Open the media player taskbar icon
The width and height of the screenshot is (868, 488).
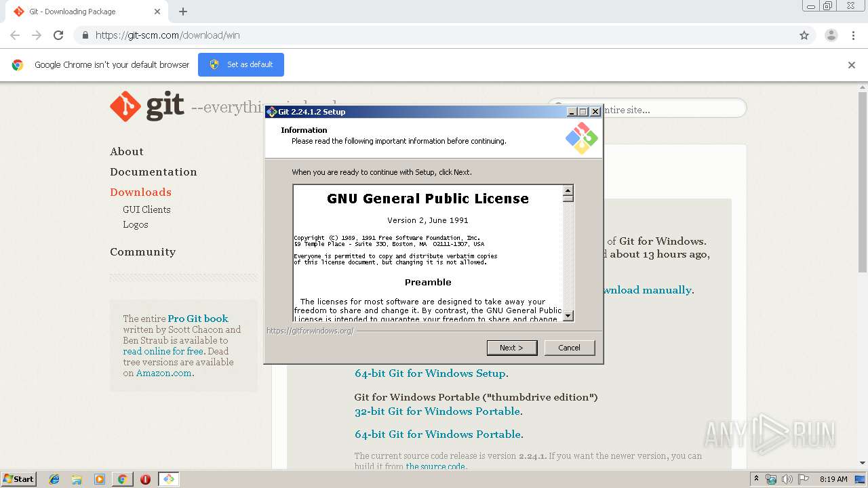coord(99,479)
